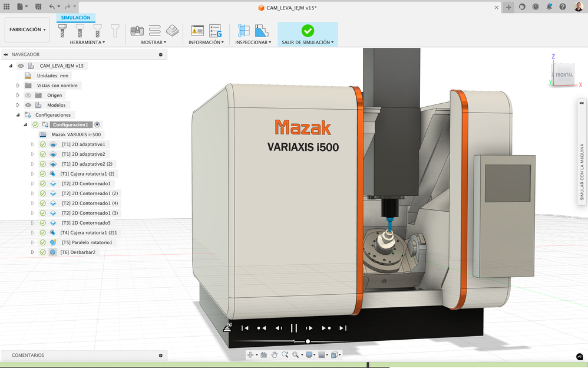The image size is (588, 368).
Task: Open the Herramienta menu
Action: pyautogui.click(x=87, y=42)
